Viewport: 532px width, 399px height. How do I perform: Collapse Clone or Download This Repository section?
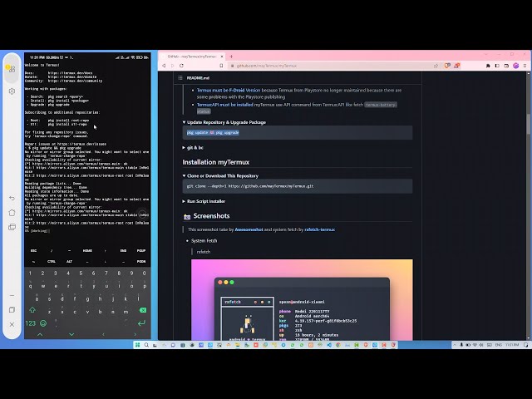[x=220, y=175]
